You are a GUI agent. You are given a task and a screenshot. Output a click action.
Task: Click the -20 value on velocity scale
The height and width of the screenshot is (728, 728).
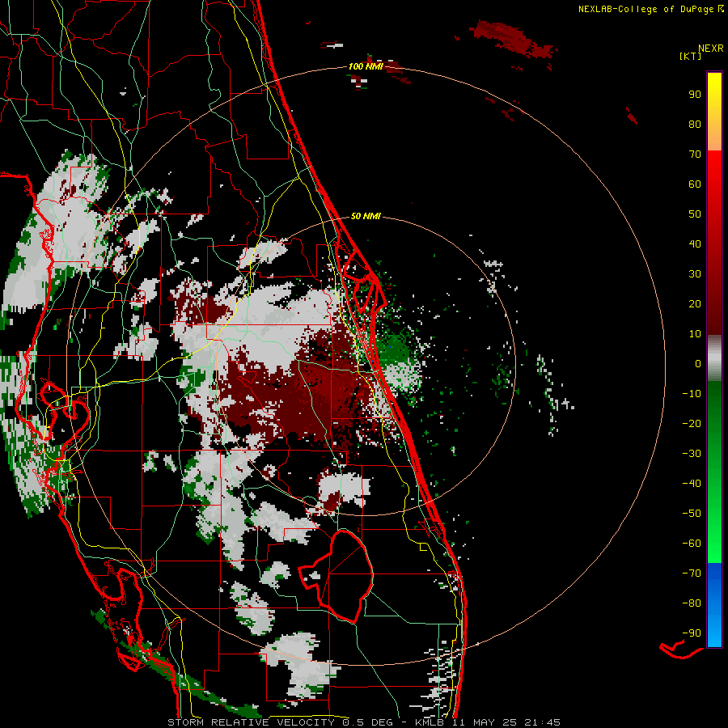pos(692,424)
